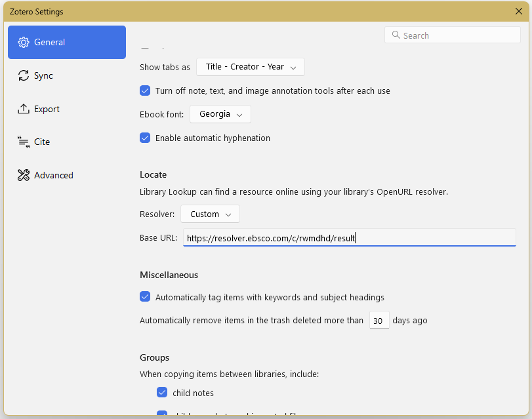Disable automatic tagging with keywords
This screenshot has width=532, height=419.
145,296
